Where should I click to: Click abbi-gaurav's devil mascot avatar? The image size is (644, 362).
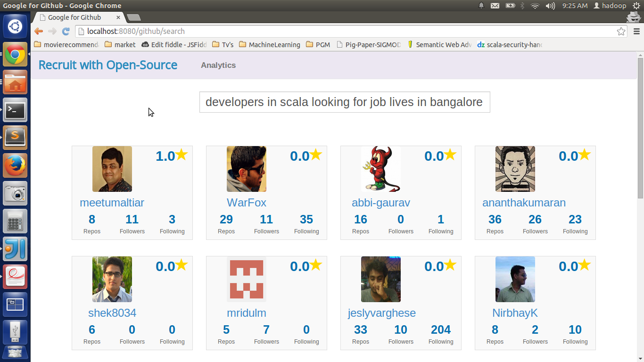pyautogui.click(x=381, y=169)
